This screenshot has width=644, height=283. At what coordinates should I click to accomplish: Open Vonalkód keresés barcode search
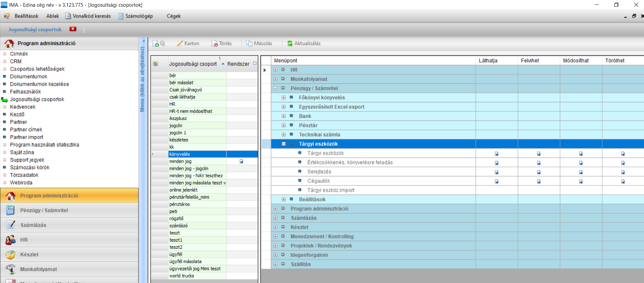[x=88, y=16]
